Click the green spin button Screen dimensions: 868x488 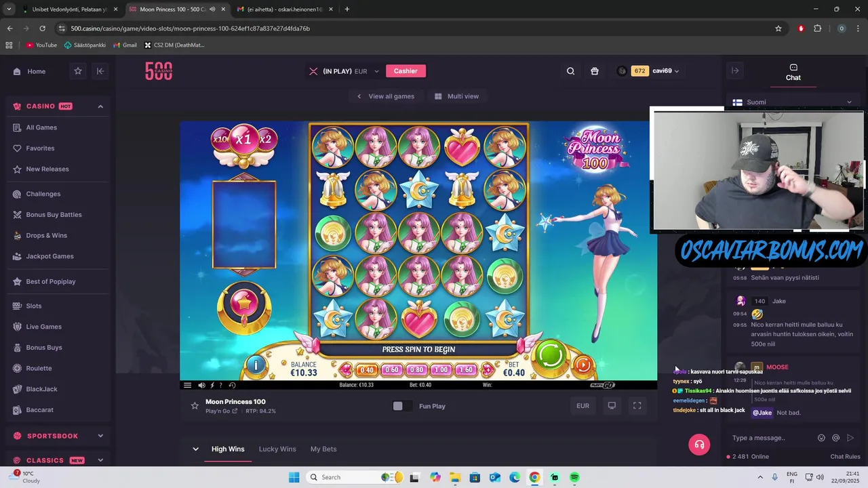point(551,355)
